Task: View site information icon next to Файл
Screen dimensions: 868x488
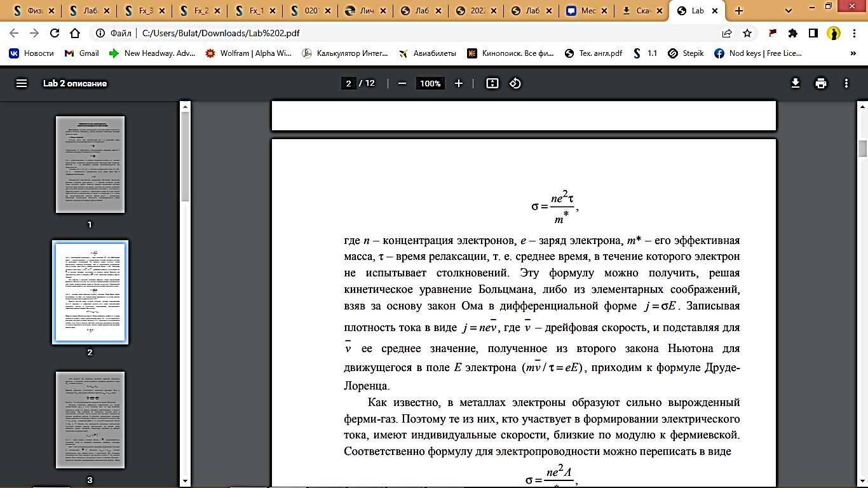Action: tap(100, 33)
